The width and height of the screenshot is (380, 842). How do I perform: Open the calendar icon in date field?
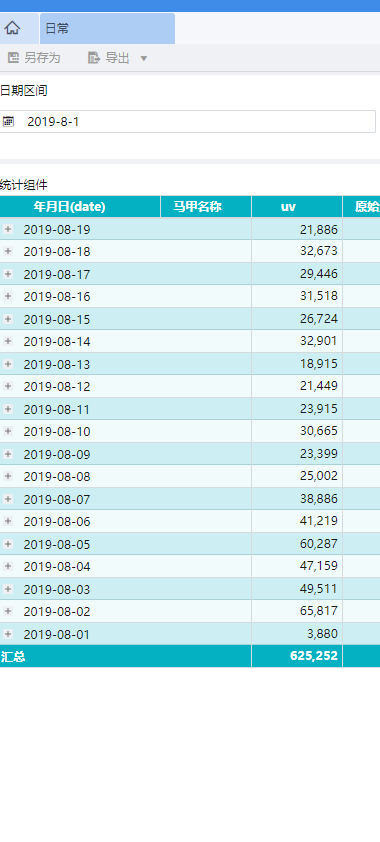point(8,121)
